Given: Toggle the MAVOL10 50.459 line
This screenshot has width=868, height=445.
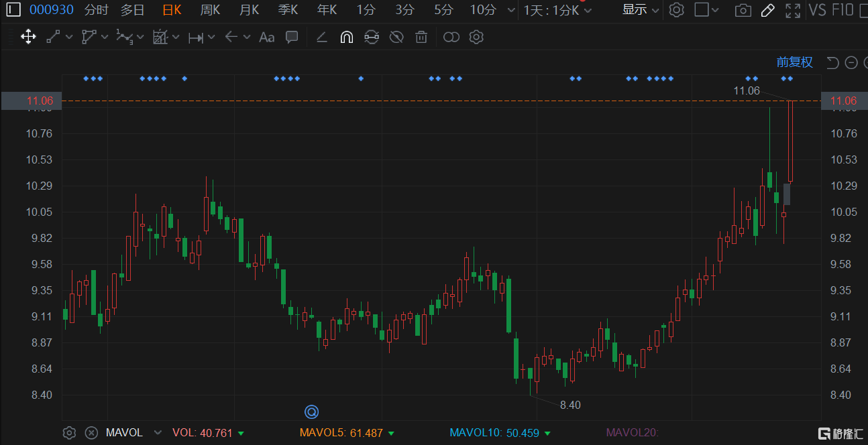Looking at the screenshot, I should 500,433.
